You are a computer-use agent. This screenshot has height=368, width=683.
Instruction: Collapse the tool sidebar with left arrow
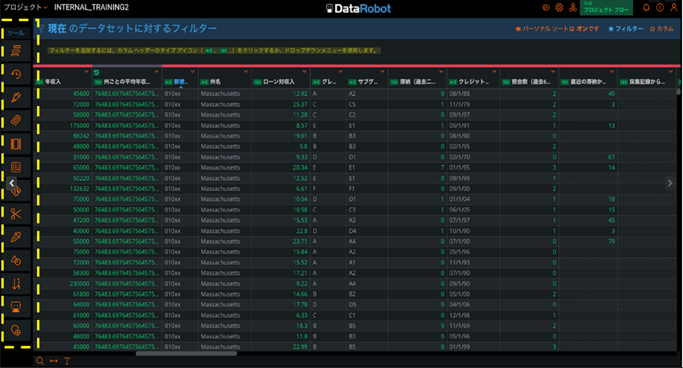pyautogui.click(x=12, y=183)
